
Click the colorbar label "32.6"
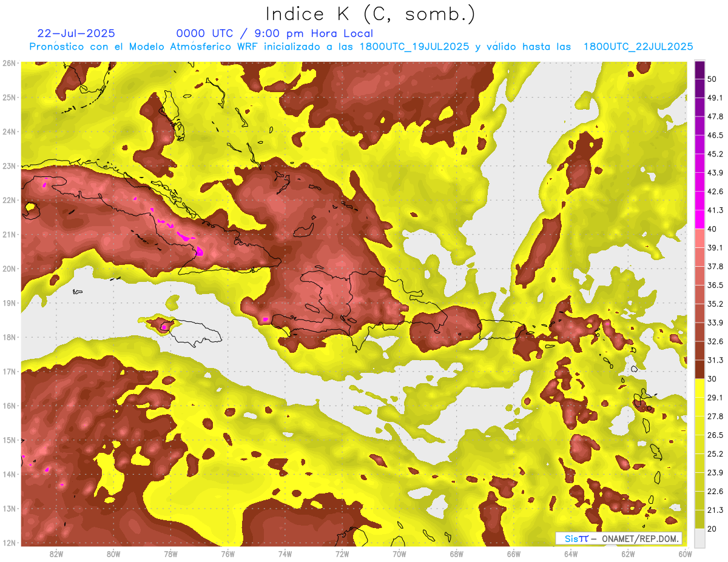click(x=715, y=341)
